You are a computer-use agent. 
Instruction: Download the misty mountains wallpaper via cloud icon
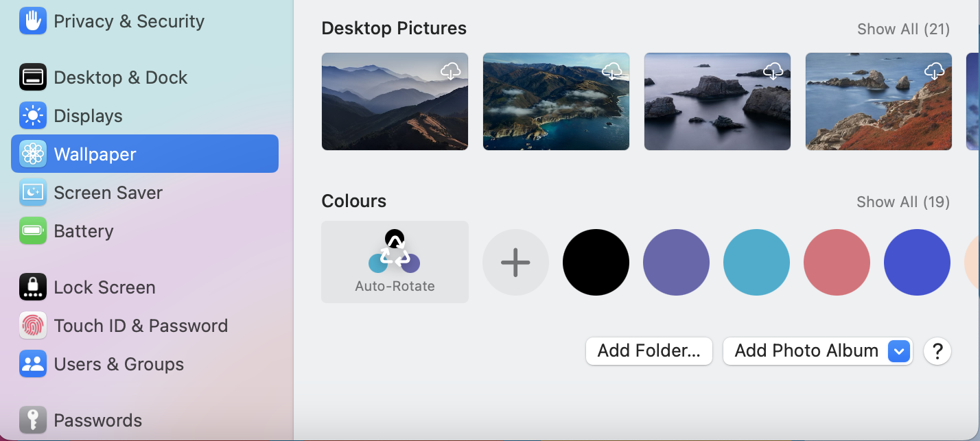click(451, 71)
